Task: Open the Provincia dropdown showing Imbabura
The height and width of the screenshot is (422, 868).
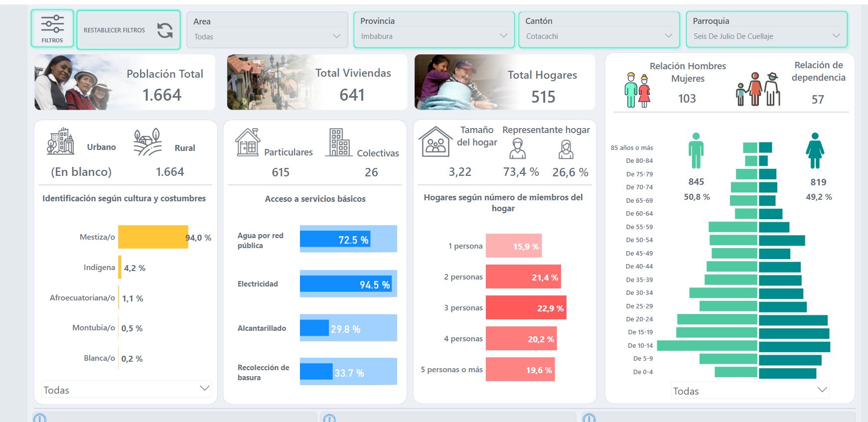Action: click(x=434, y=36)
